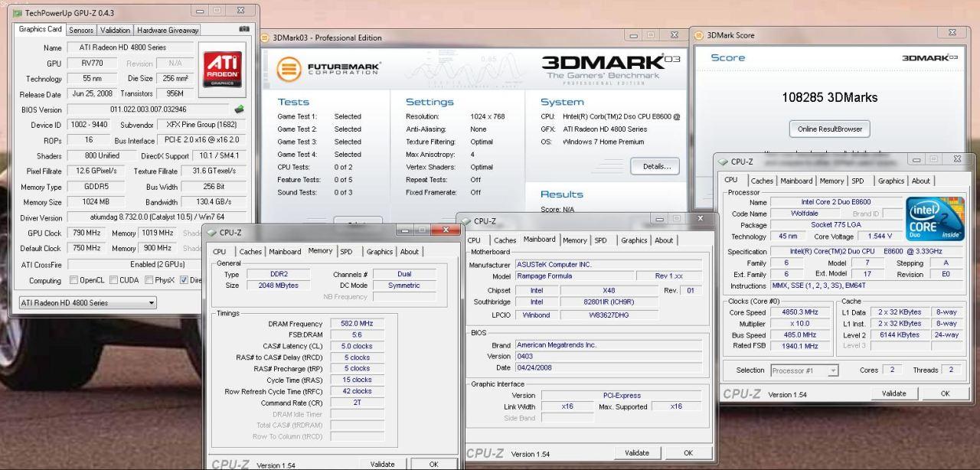The height and width of the screenshot is (470, 980).
Task: Uncheck the DirectCompute checkbox in GPU-Z
Action: click(x=184, y=280)
